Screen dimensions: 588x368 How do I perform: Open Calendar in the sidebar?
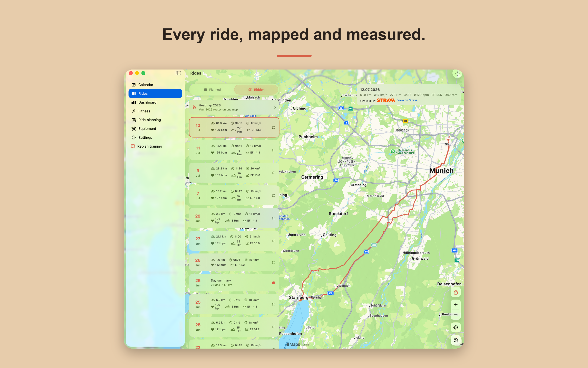coord(155,85)
